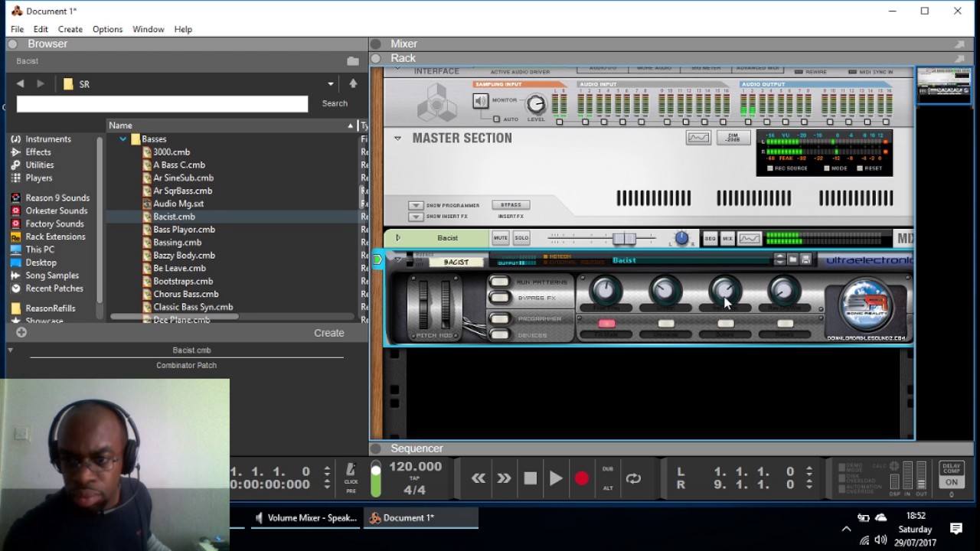The width and height of the screenshot is (980, 551).
Task: Rewind the song position
Action: point(479,478)
